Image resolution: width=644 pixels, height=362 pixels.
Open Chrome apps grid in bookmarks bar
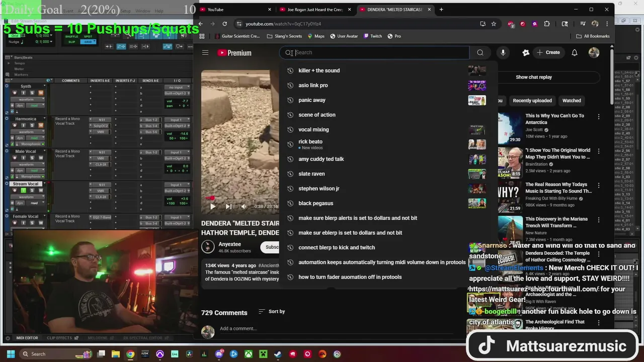pos(202,36)
